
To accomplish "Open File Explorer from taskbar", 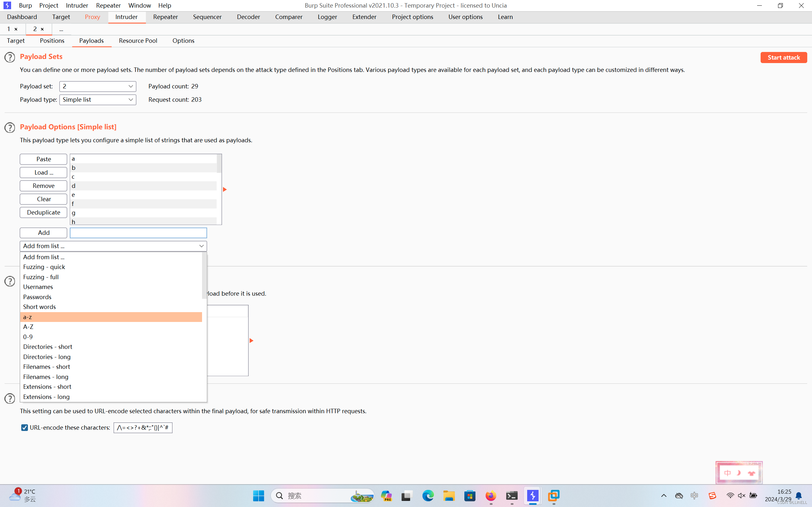I will [x=449, y=496].
